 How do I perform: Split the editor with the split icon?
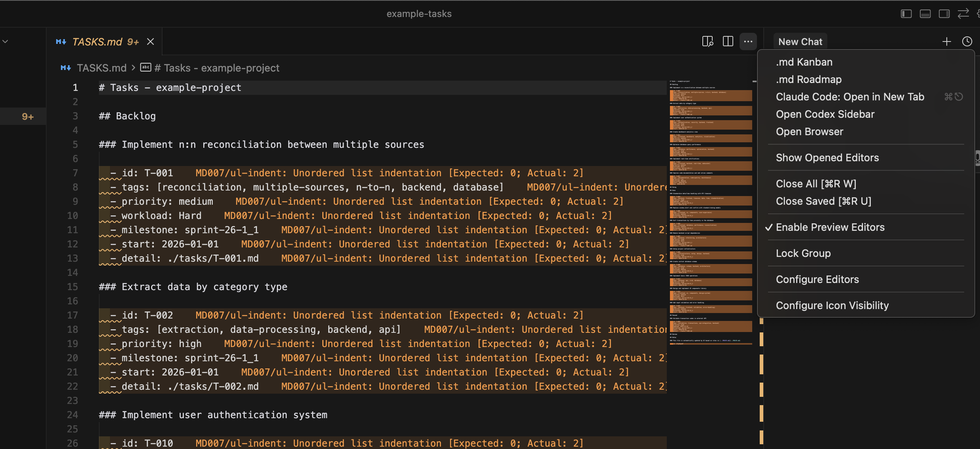(x=728, y=41)
